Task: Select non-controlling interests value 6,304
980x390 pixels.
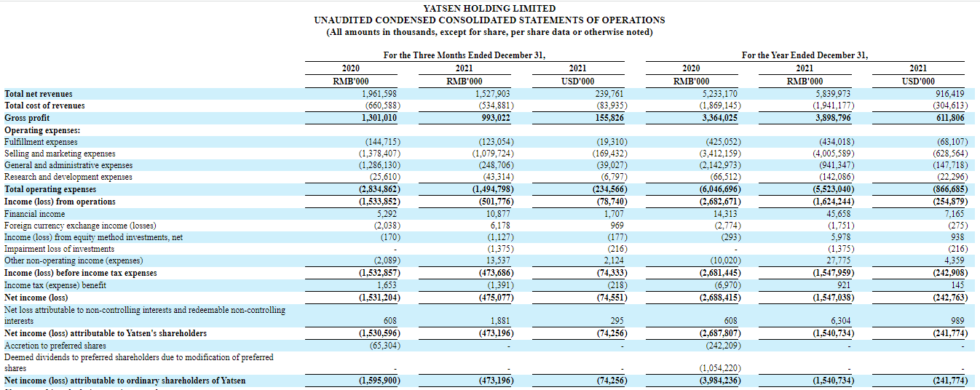Action: pyautogui.click(x=841, y=321)
